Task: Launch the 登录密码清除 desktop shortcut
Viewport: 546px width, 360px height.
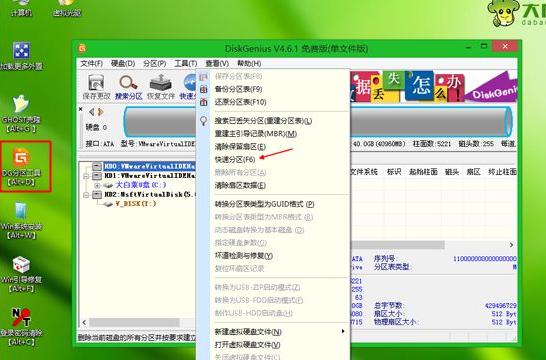Action: tap(22, 327)
